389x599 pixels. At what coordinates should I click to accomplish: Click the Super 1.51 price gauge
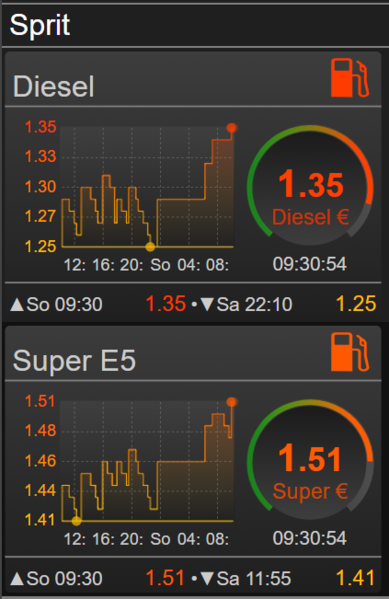310,461
